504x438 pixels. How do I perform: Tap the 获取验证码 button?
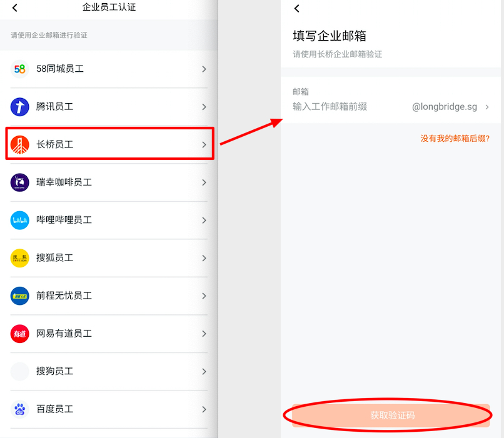click(391, 416)
